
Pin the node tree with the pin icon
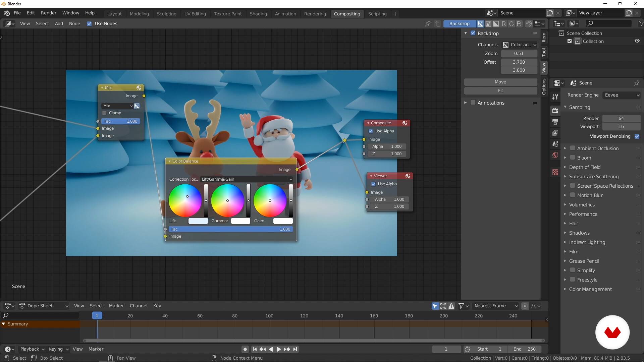point(427,24)
